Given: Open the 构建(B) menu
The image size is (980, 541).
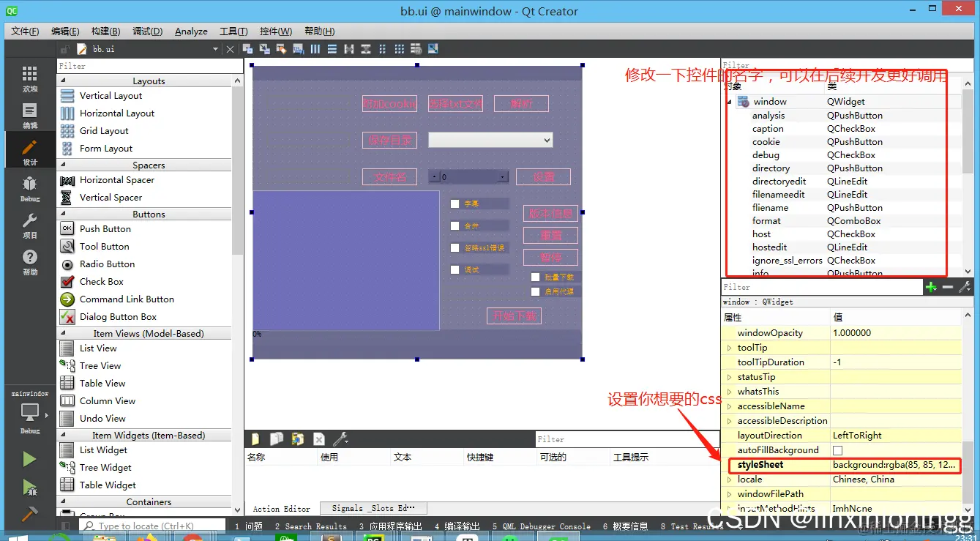Looking at the screenshot, I should (x=105, y=31).
